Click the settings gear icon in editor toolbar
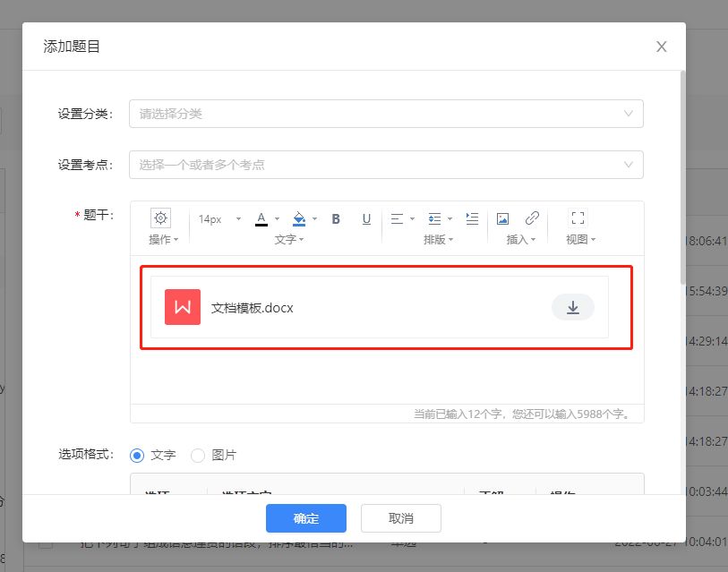The height and width of the screenshot is (572, 728). point(160,218)
